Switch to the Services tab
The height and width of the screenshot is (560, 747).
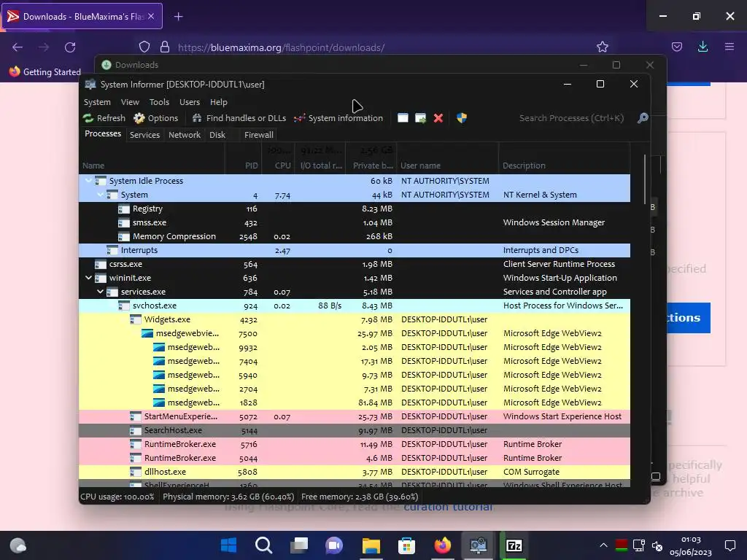[145, 135]
